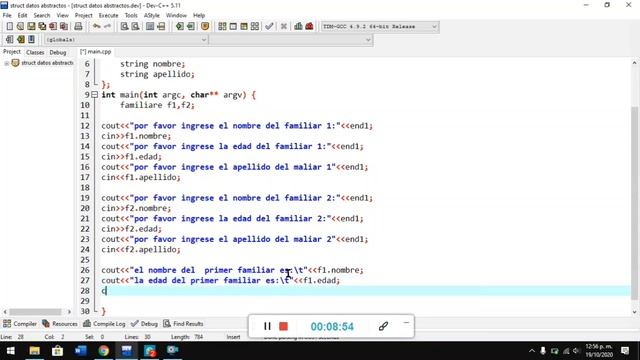Open the Compiler bottom tab

pyautogui.click(x=20, y=324)
